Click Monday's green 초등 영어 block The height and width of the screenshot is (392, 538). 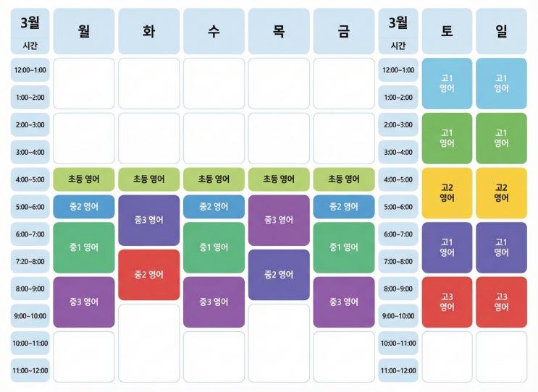(x=84, y=179)
